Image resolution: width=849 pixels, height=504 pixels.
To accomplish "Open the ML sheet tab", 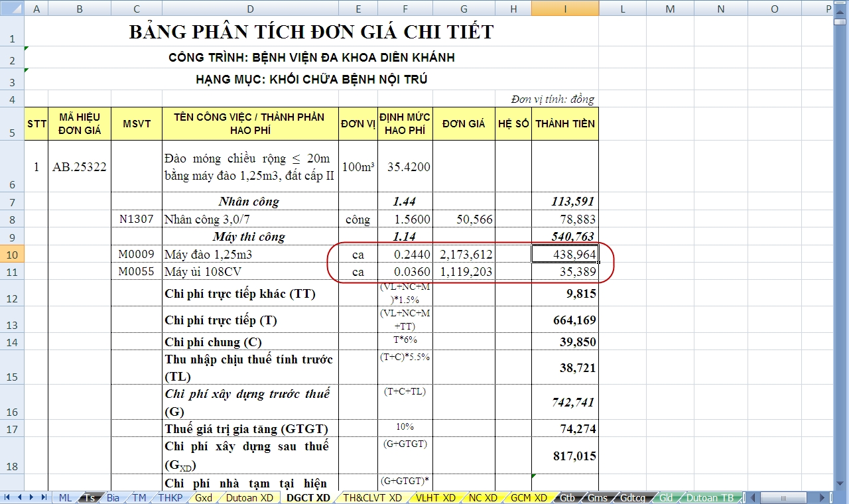I will (65, 497).
